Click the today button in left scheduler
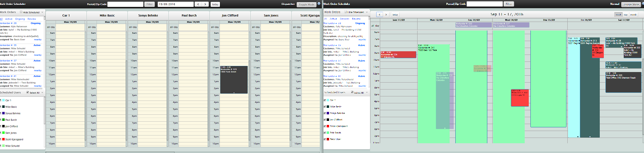 [x=215, y=4]
